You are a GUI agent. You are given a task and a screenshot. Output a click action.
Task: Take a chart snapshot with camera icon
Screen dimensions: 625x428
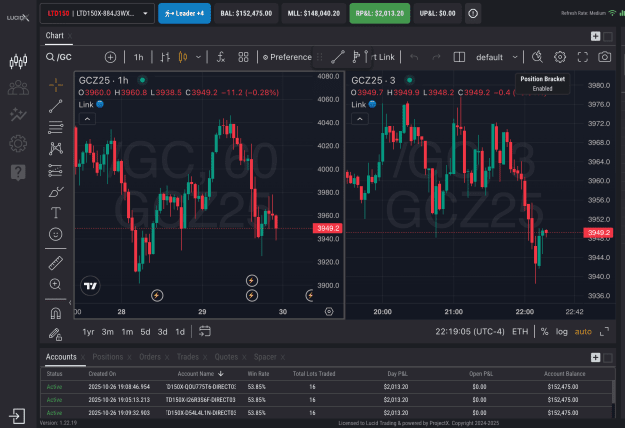605,57
